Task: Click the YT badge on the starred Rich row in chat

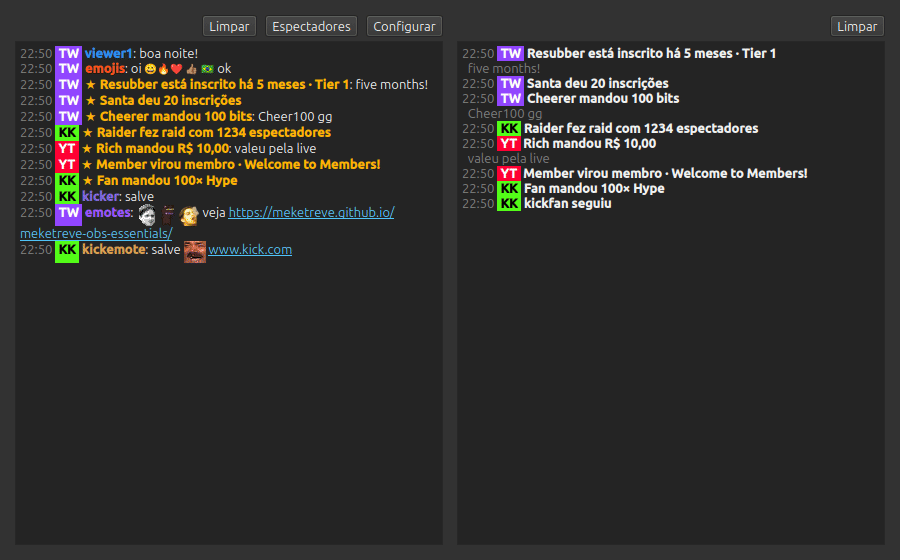Action: coord(67,149)
